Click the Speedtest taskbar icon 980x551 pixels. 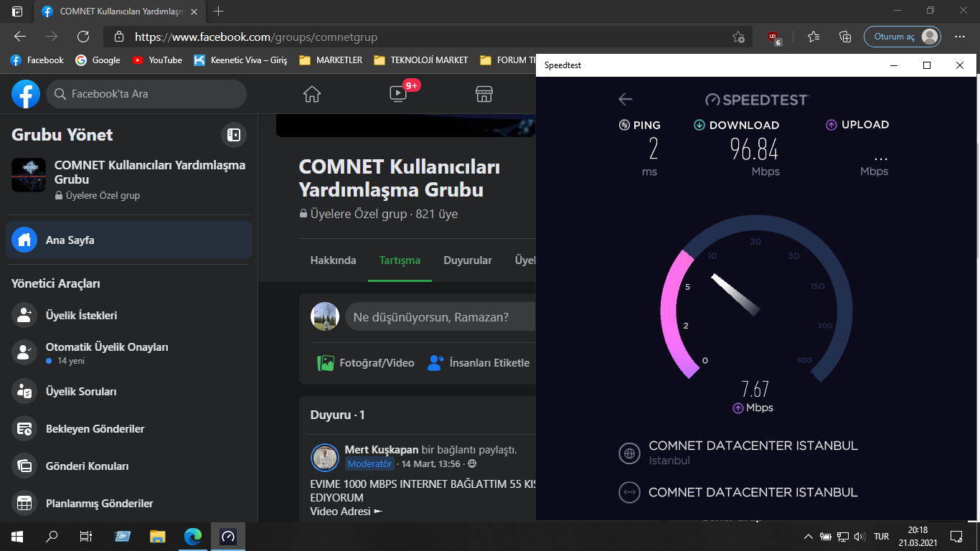[x=228, y=536]
